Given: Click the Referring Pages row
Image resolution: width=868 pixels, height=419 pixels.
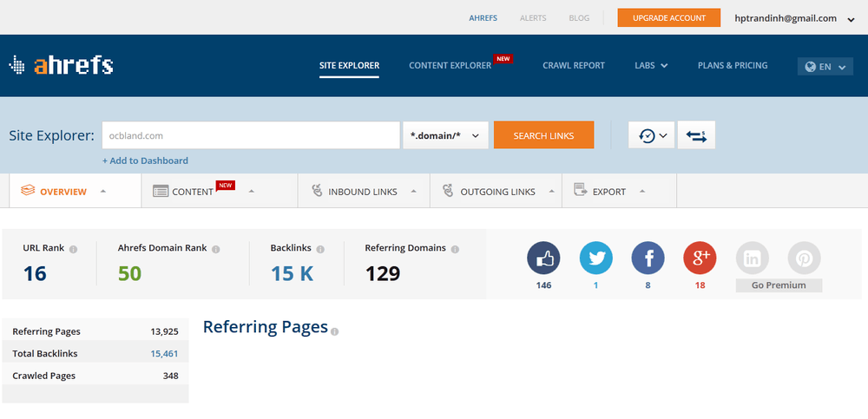Looking at the screenshot, I should (95, 331).
